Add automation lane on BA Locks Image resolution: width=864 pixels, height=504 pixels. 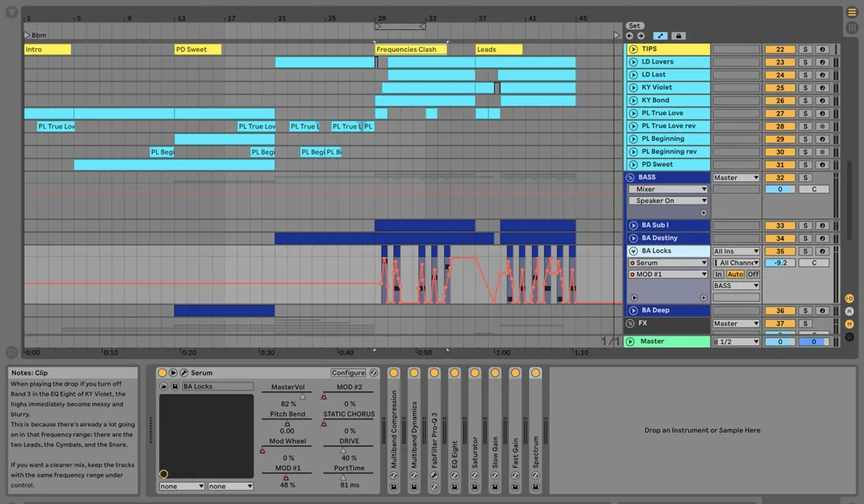(x=703, y=298)
